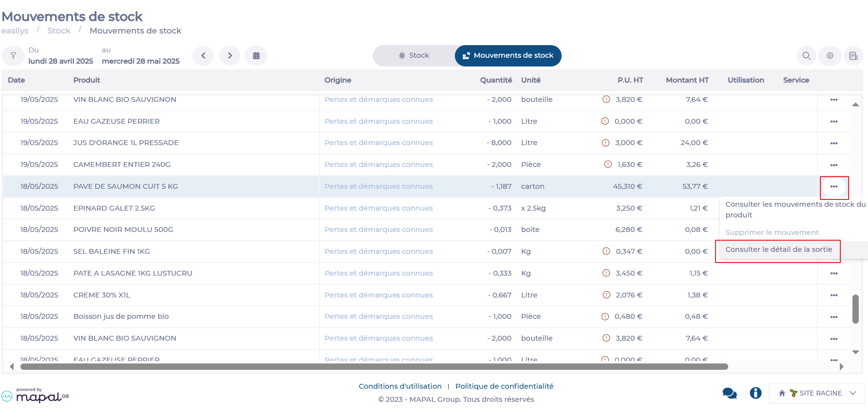Open Pertes et démarques connues for POIVRE NOIR
The height and width of the screenshot is (412, 868).
(379, 230)
